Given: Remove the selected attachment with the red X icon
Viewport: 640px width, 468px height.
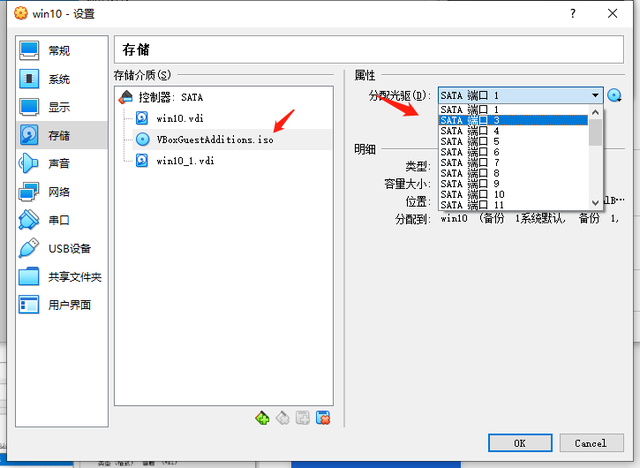Looking at the screenshot, I should click(x=323, y=418).
